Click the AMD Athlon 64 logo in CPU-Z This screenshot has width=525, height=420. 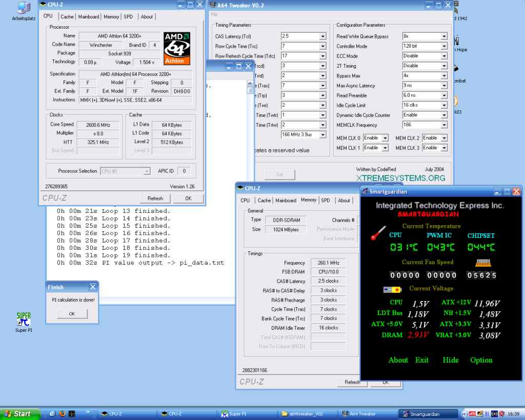177,48
